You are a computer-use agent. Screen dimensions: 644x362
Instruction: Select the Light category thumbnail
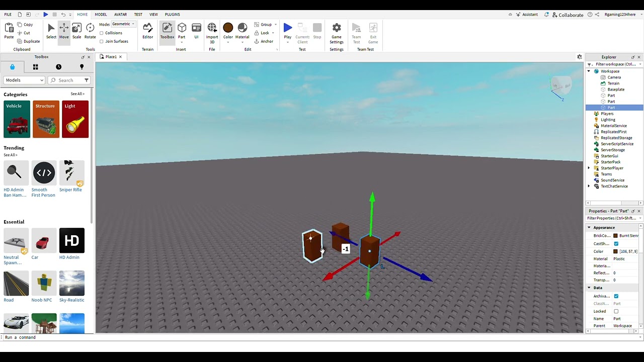75,119
